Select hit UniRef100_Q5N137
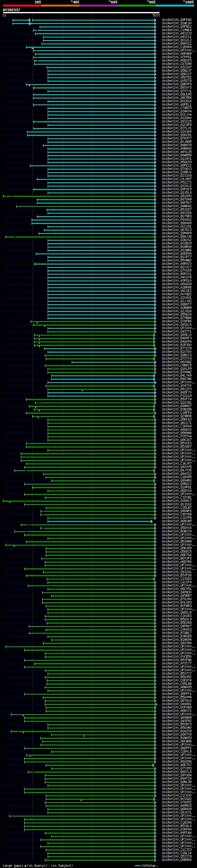This screenshot has height=868, width=197. click(x=177, y=71)
